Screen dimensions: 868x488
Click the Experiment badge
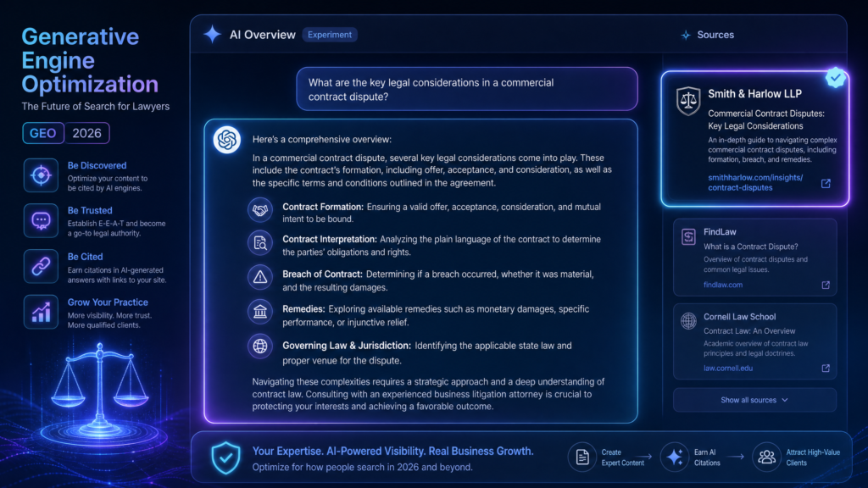pos(330,34)
